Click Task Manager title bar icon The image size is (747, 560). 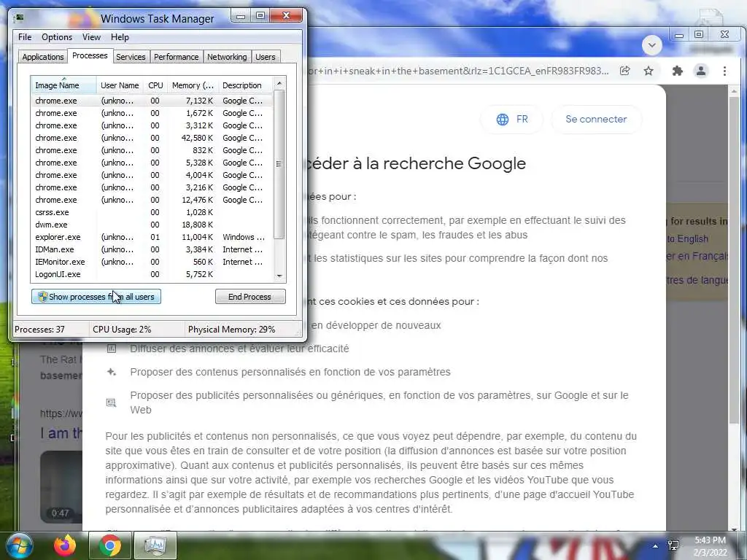(x=20, y=18)
